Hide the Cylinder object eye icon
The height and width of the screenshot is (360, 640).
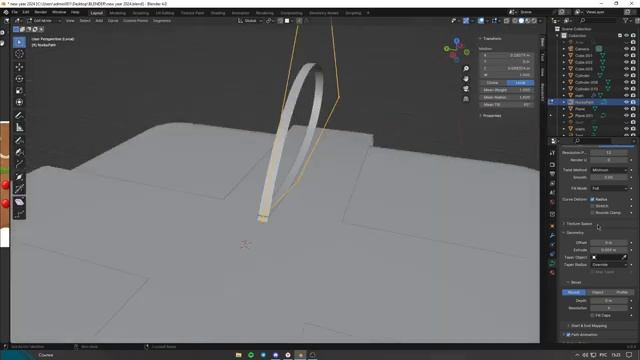(626, 76)
